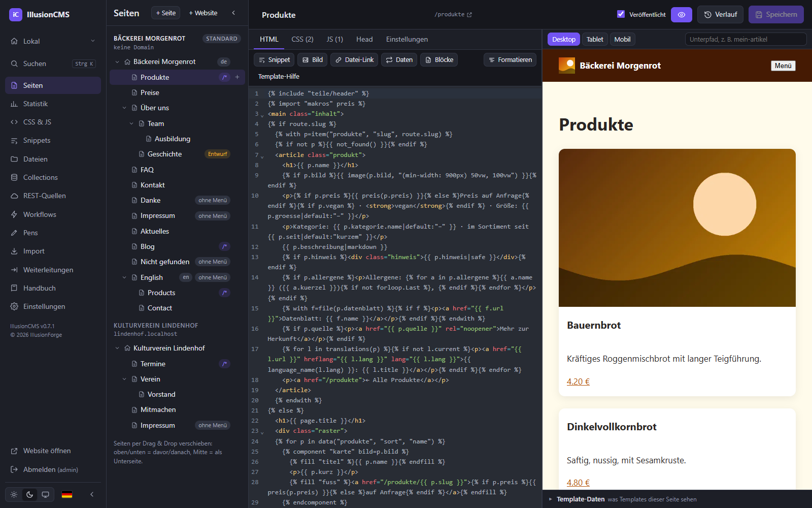Switch to the JS (1) tab
Image resolution: width=812 pixels, height=508 pixels.
335,39
